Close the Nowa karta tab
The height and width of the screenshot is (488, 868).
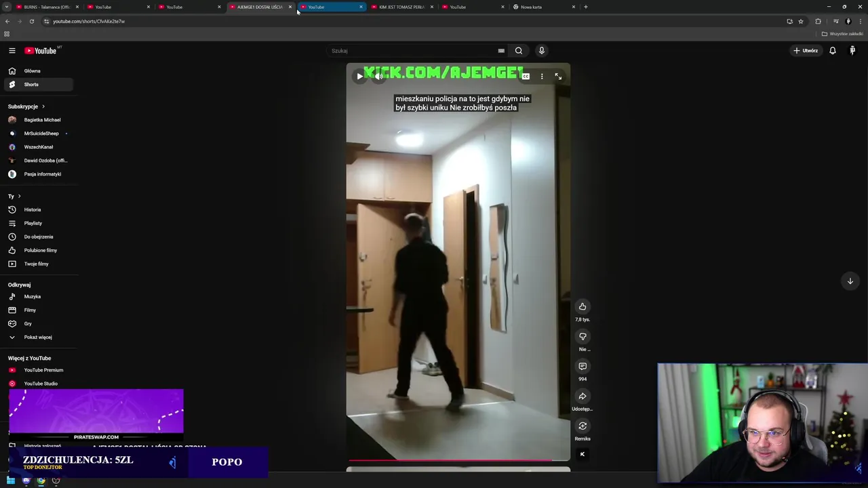pos(574,7)
